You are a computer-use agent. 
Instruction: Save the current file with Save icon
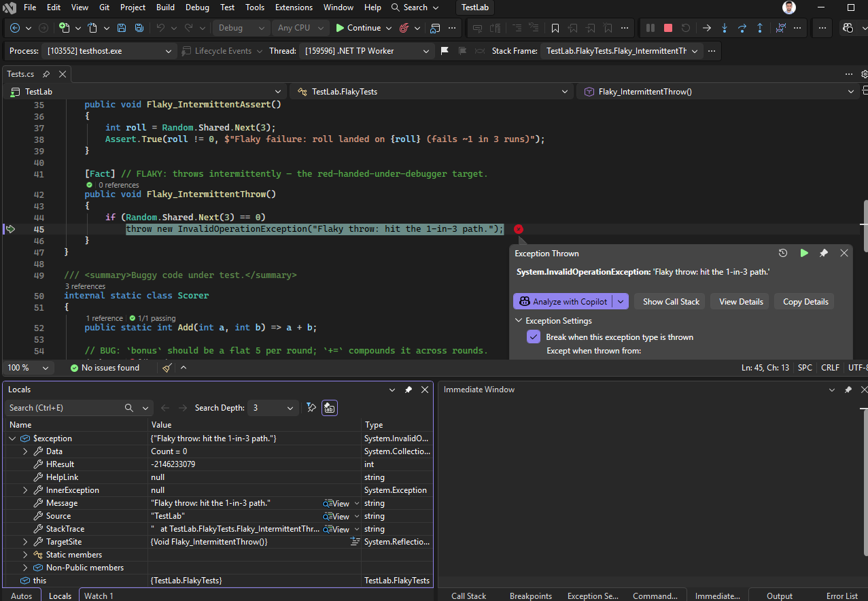pyautogui.click(x=121, y=28)
